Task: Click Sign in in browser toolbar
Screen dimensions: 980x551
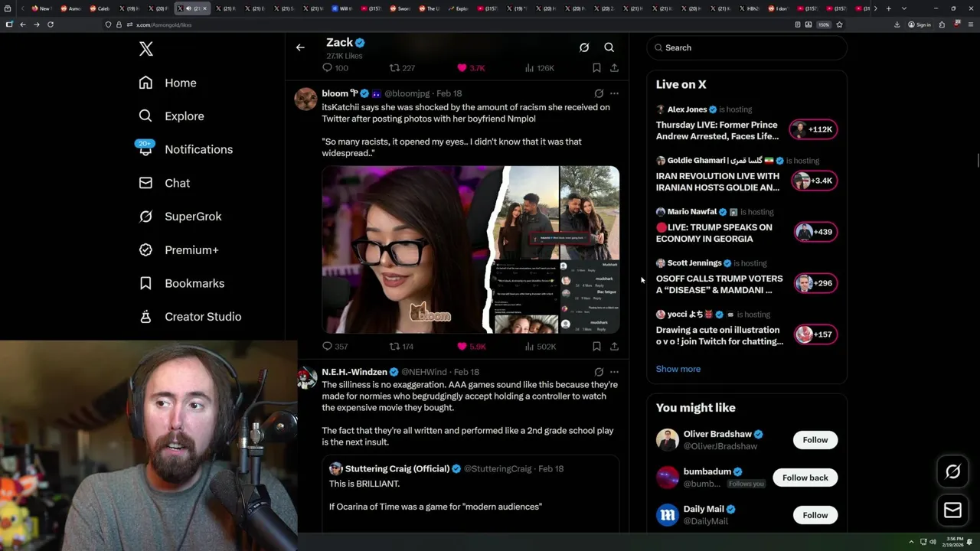Action: point(920,24)
